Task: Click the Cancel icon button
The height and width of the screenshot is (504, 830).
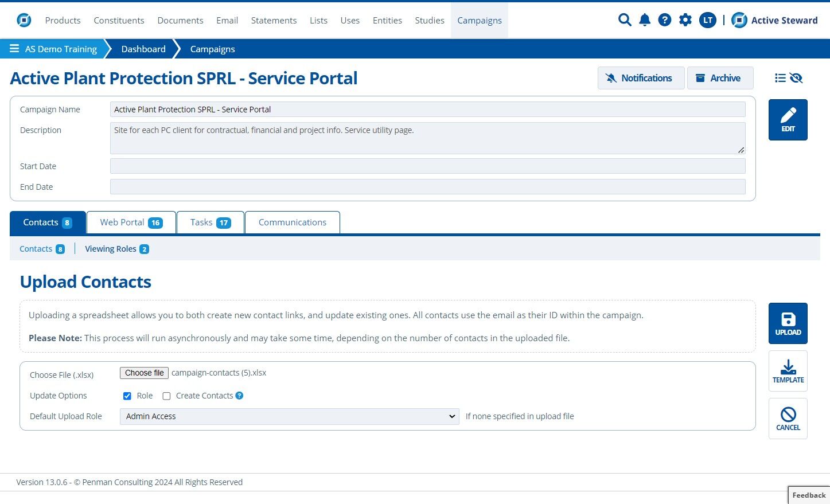Action: pyautogui.click(x=788, y=419)
